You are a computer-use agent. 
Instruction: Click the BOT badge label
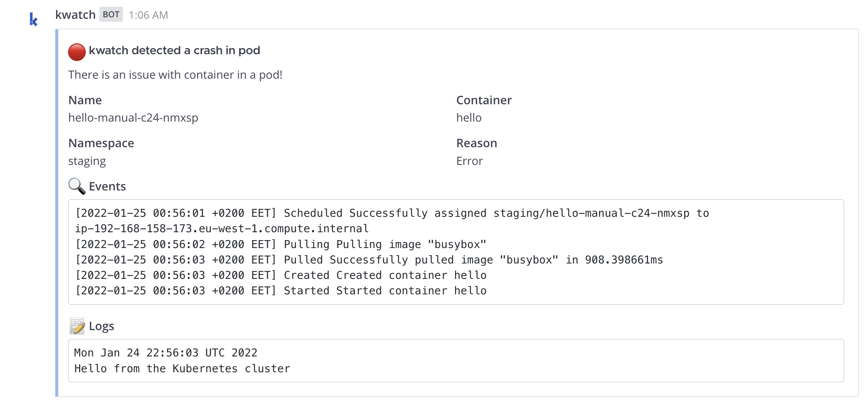click(x=111, y=15)
